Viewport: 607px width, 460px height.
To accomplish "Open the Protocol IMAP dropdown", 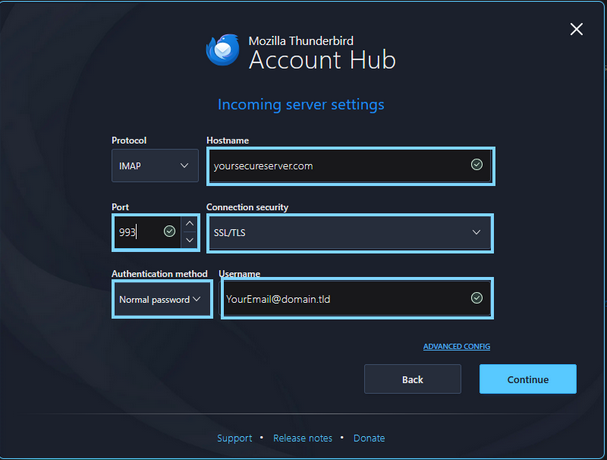I will [155, 166].
